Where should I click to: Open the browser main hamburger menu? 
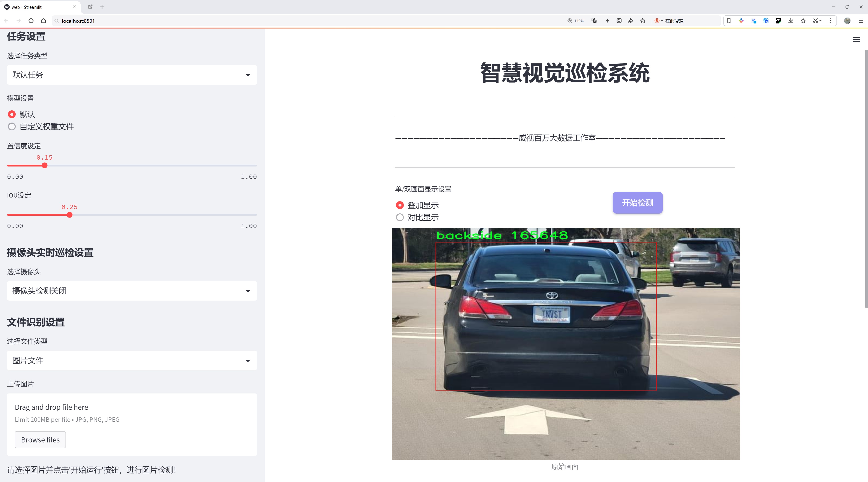(x=861, y=21)
